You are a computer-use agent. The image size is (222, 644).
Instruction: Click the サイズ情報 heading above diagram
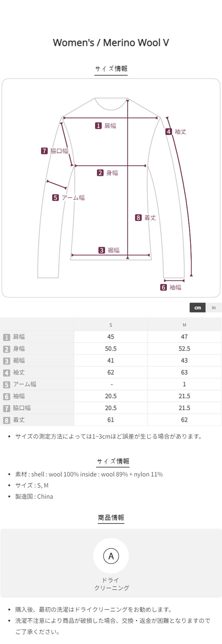111,69
